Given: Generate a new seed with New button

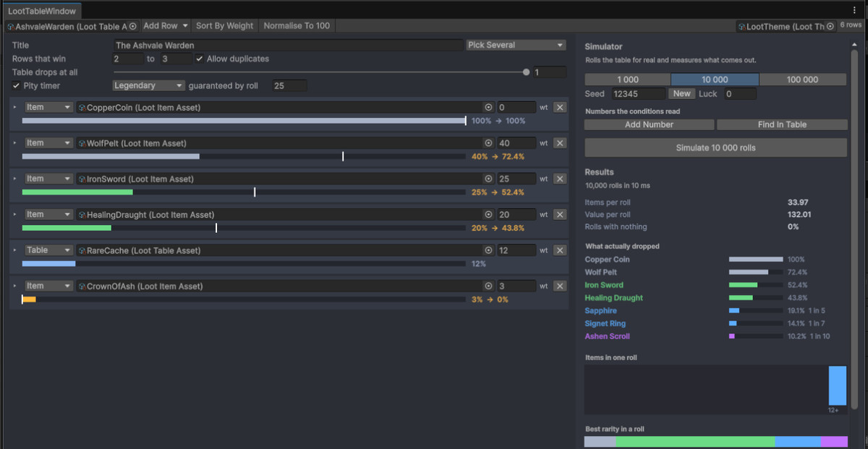Looking at the screenshot, I should coord(682,94).
